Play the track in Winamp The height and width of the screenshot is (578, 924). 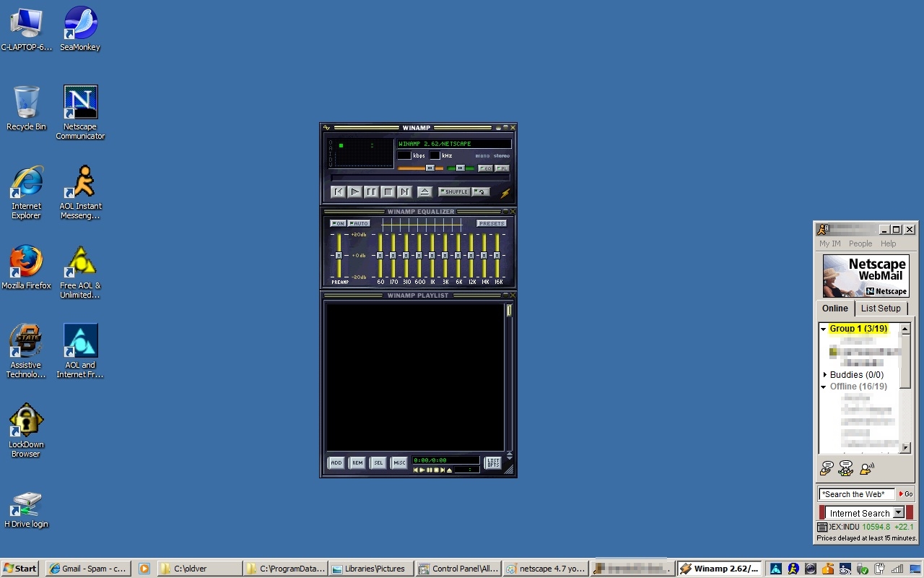pos(354,191)
